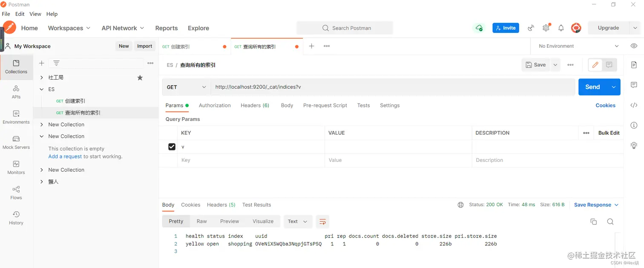Screen dimensions: 644x268
Task: Search the response with magnifier icon
Action: coord(610,222)
